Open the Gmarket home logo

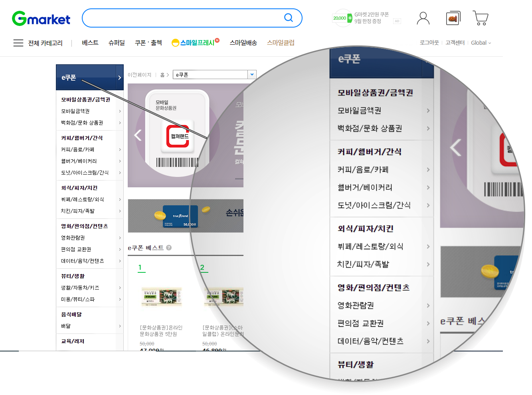(41, 19)
